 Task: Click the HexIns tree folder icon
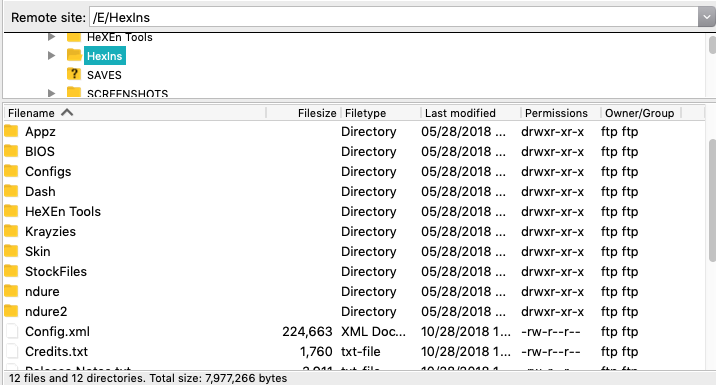click(x=74, y=55)
